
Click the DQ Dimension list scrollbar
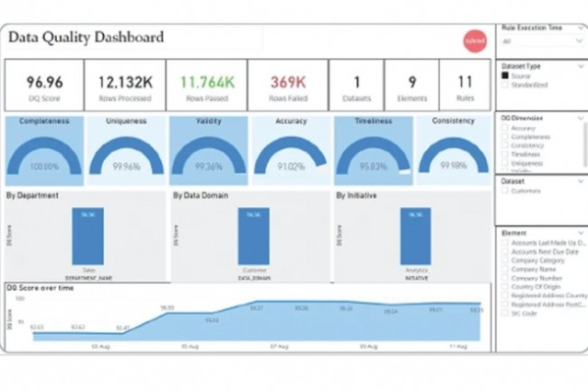585,144
